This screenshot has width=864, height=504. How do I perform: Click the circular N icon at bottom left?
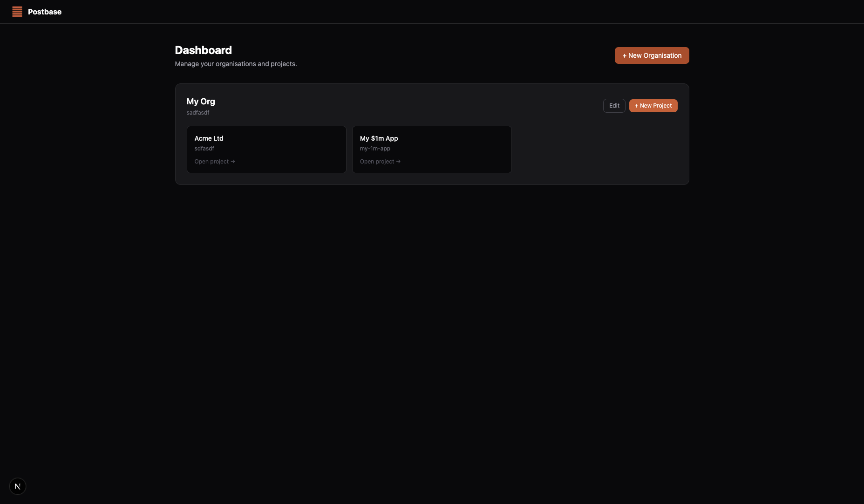17,486
